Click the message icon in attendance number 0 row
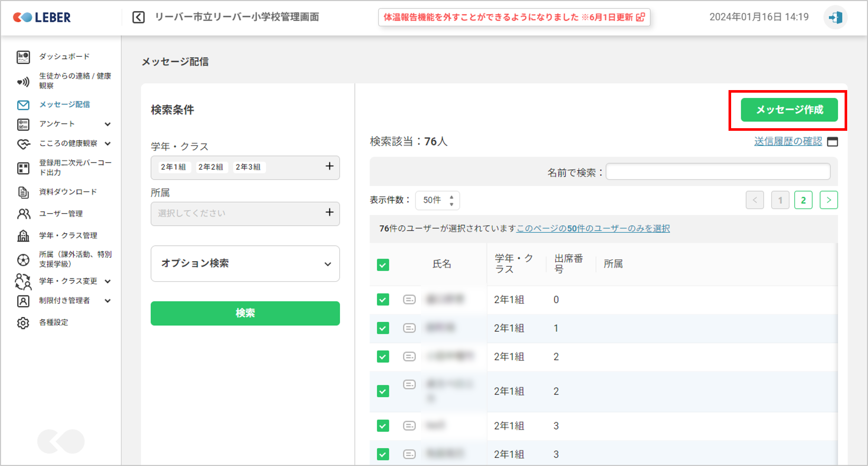 pos(409,299)
